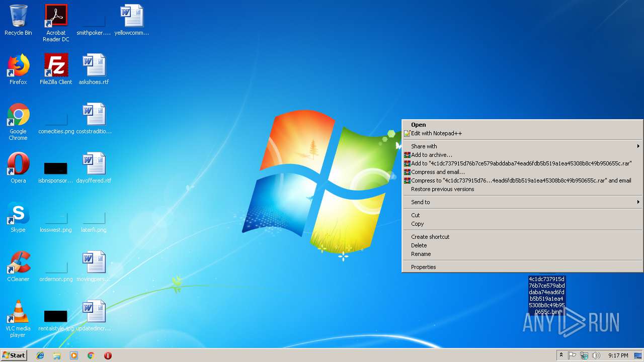Select the Firefox desktop shortcut
Viewport: 644px width, 362px height.
(18, 69)
